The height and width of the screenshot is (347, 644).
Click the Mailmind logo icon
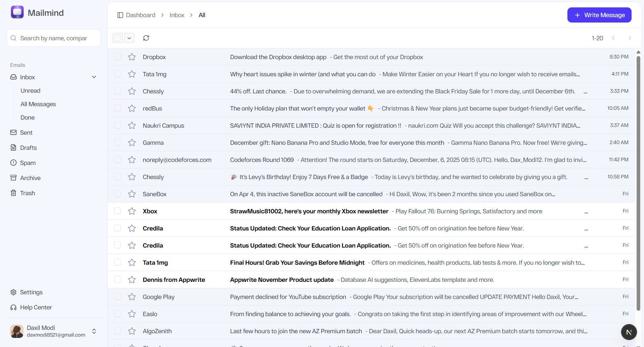[x=17, y=12]
